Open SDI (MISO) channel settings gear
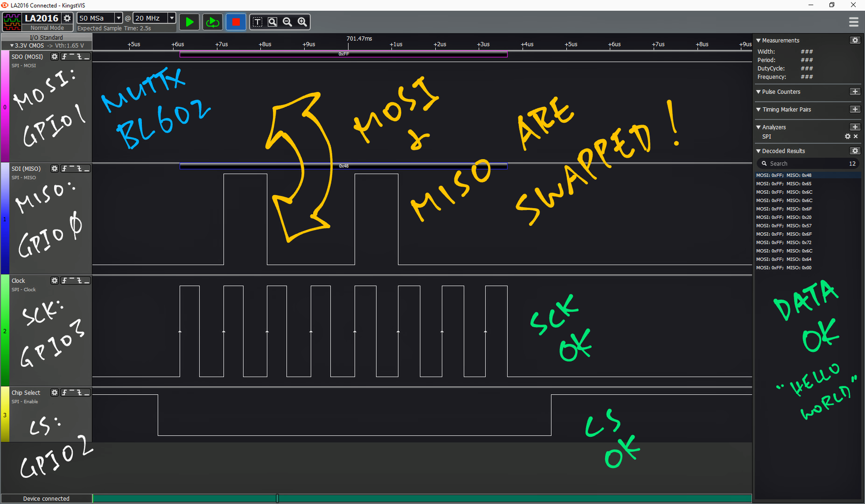The image size is (865, 504). point(54,169)
